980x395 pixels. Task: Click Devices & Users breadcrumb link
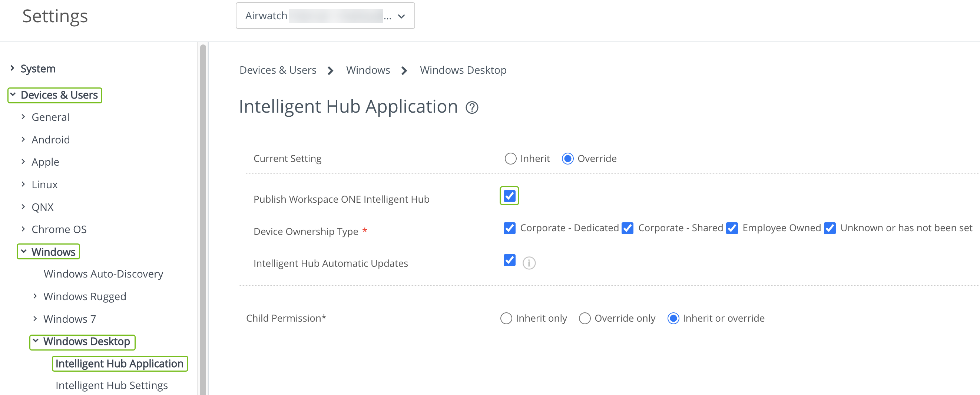click(278, 70)
